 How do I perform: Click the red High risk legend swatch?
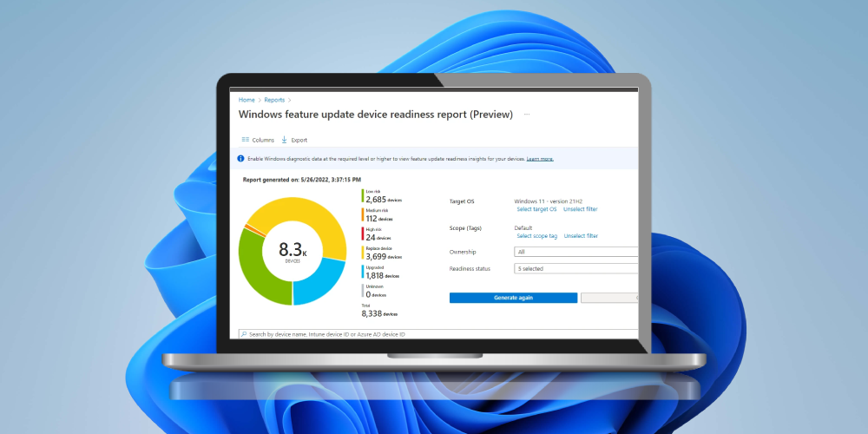tap(363, 234)
